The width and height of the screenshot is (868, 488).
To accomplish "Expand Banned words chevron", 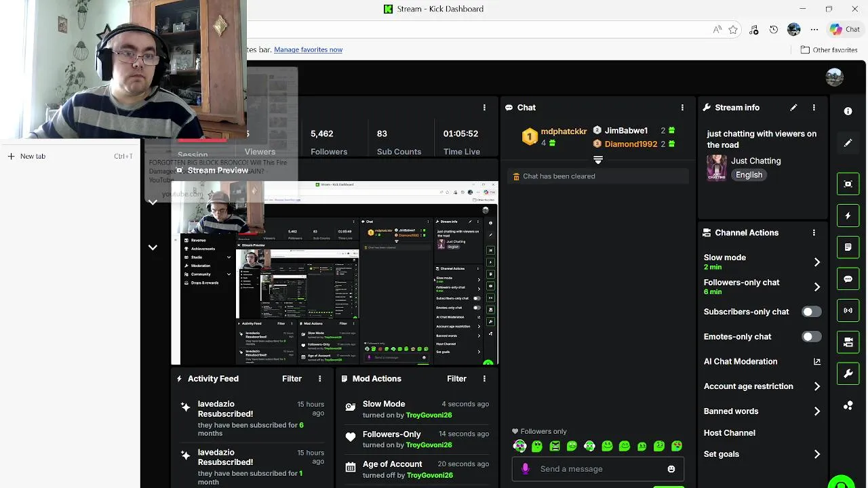I will [x=817, y=411].
